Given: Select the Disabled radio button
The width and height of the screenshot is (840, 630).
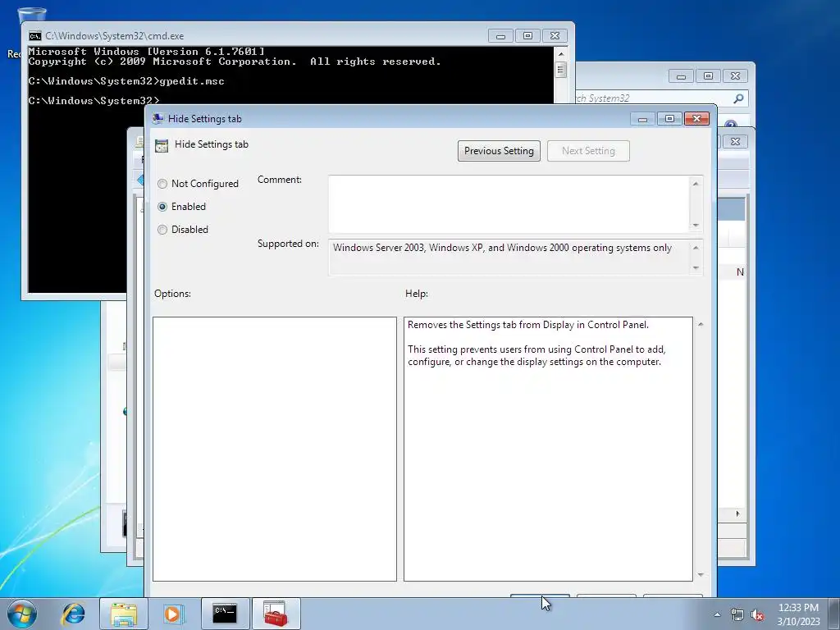Looking at the screenshot, I should (162, 230).
